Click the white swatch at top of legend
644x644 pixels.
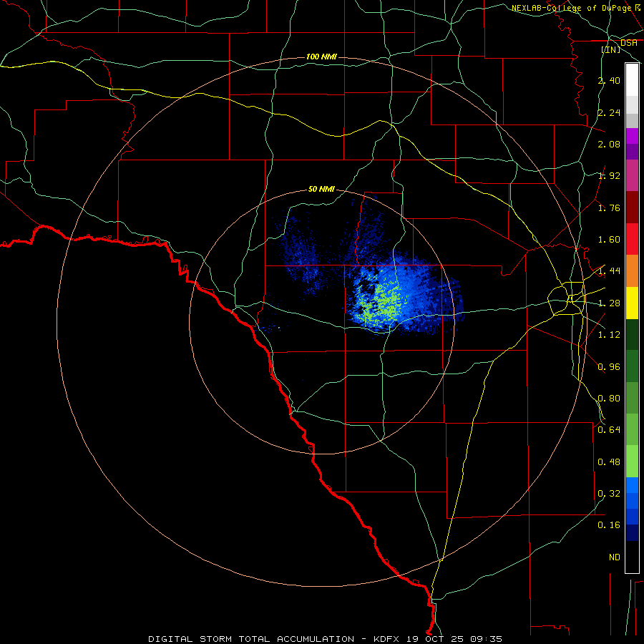632,80
